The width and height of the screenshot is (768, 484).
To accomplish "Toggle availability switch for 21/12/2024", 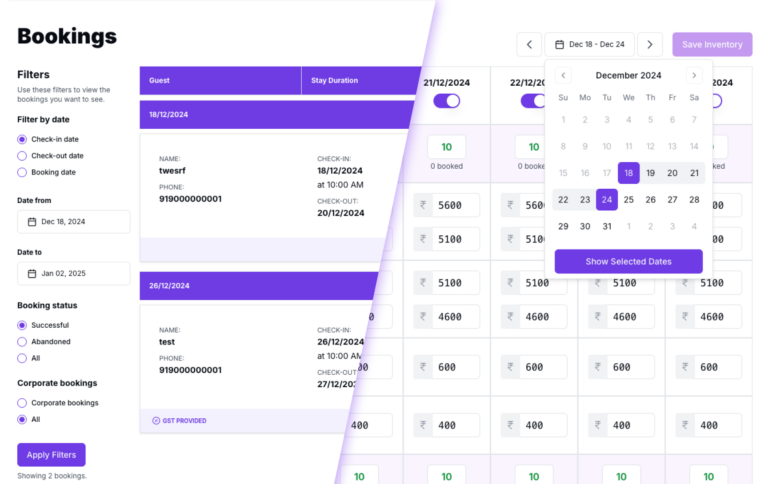I will tap(447, 101).
